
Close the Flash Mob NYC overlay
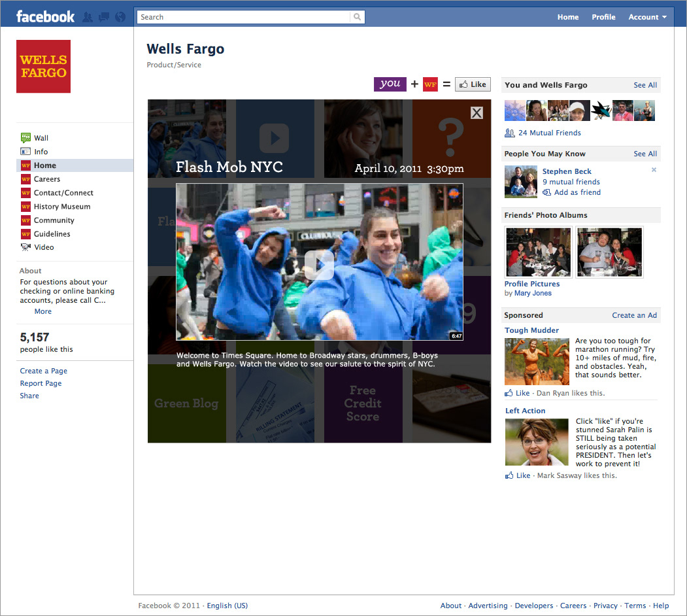tap(477, 113)
